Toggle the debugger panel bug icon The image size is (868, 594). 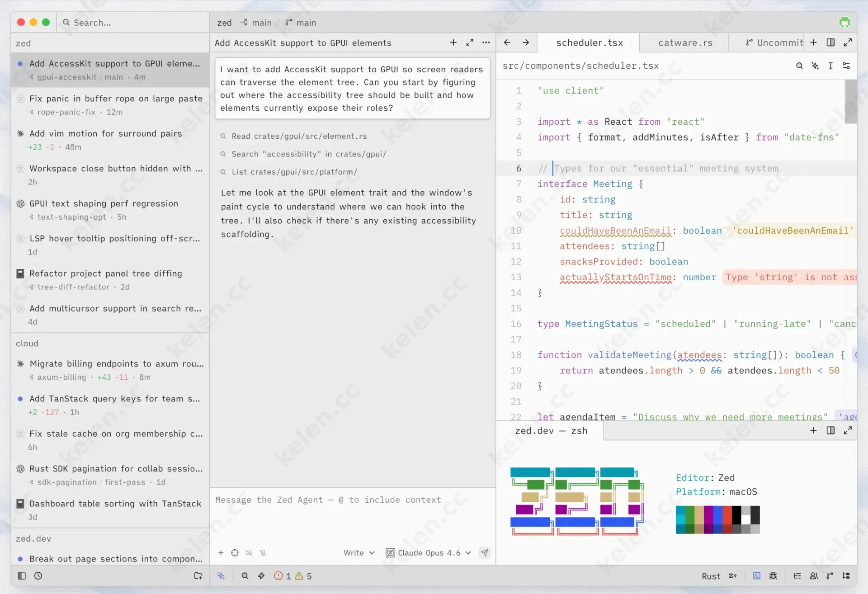pyautogui.click(x=774, y=576)
